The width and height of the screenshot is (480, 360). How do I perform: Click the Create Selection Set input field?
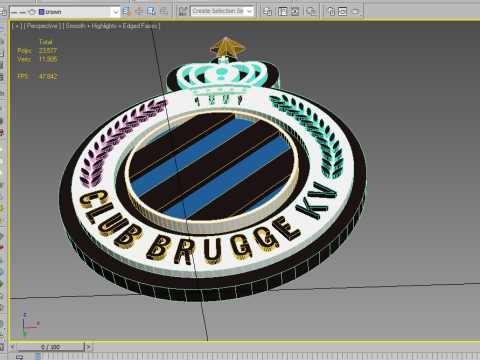(218, 11)
